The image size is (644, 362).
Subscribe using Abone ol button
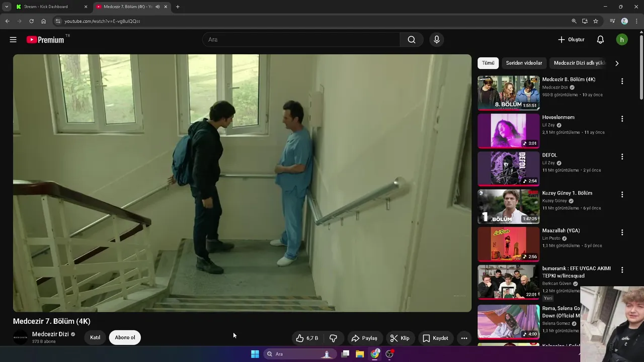125,337
